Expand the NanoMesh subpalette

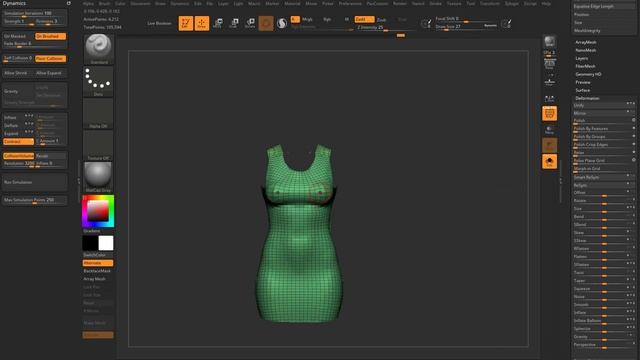(586, 50)
